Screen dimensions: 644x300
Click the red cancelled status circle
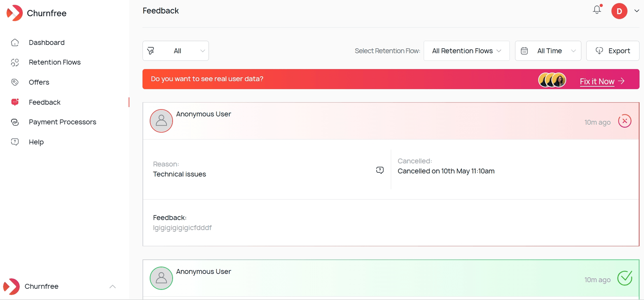(625, 121)
